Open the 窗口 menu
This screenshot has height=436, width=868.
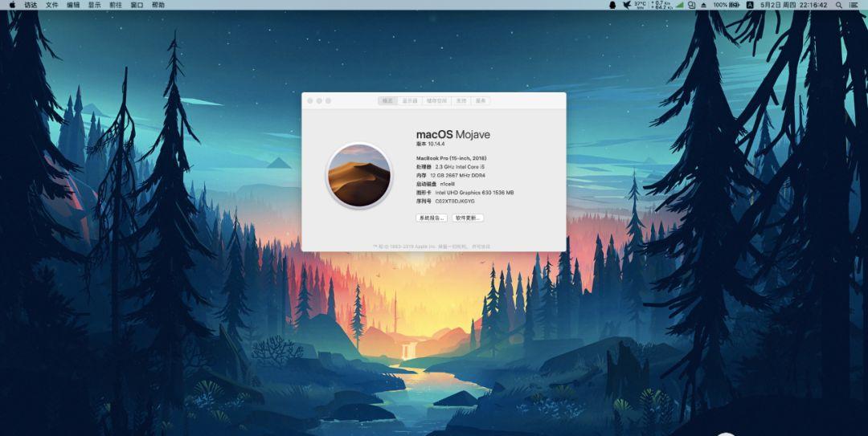coord(137,5)
